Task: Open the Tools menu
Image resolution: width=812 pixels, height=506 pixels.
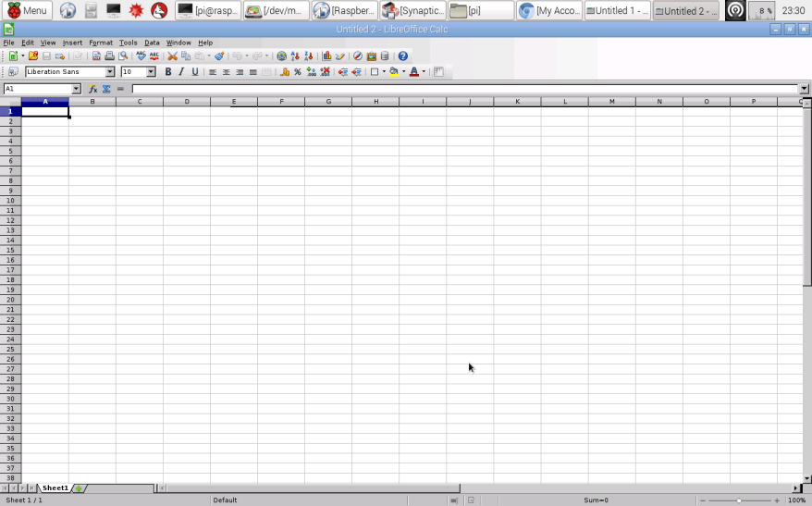Action: (128, 43)
